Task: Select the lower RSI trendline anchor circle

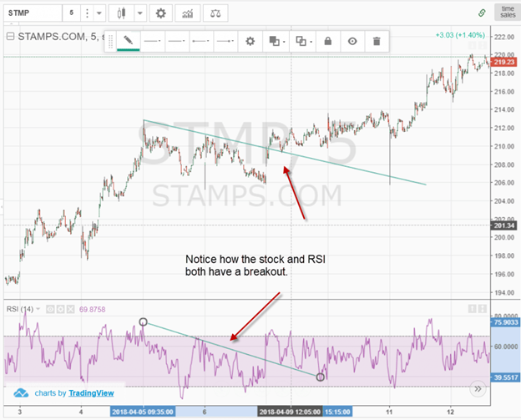Action: [x=320, y=377]
